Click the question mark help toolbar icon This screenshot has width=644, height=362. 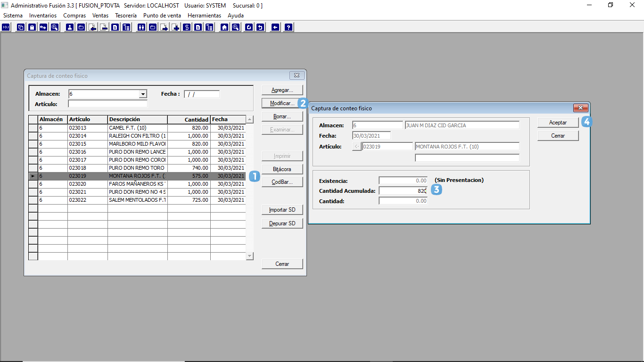tap(289, 27)
